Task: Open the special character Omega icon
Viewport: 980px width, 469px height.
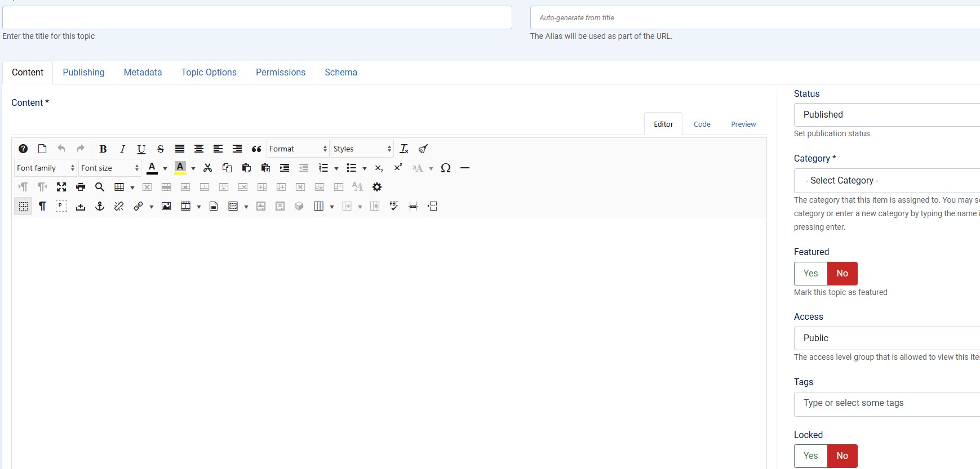Action: point(446,168)
